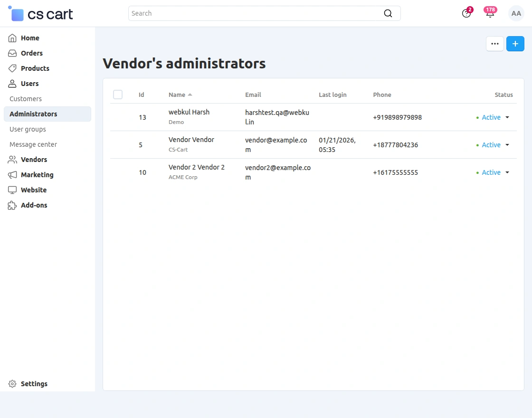Select the Marketing megaphone icon

[x=11, y=175]
